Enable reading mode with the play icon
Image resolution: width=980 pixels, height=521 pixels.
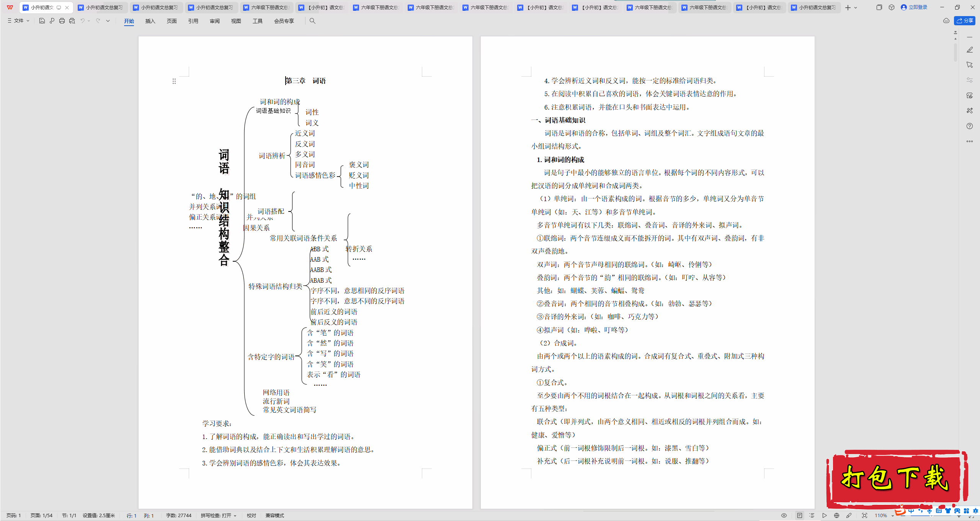pyautogui.click(x=824, y=516)
